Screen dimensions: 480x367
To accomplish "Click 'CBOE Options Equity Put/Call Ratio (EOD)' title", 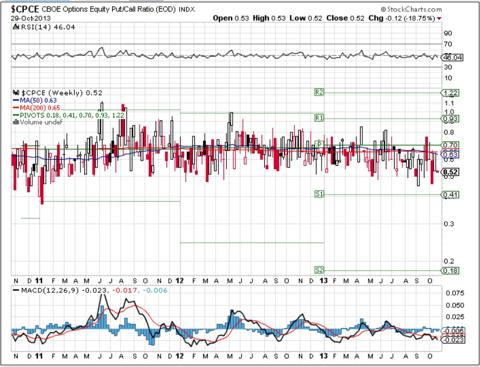I will click(108, 9).
